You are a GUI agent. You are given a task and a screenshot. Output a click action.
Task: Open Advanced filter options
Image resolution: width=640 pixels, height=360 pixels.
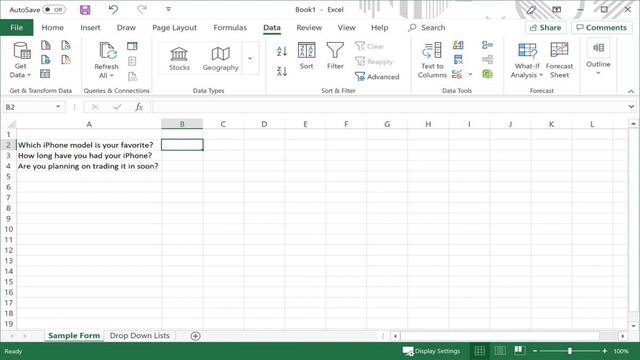coord(377,76)
